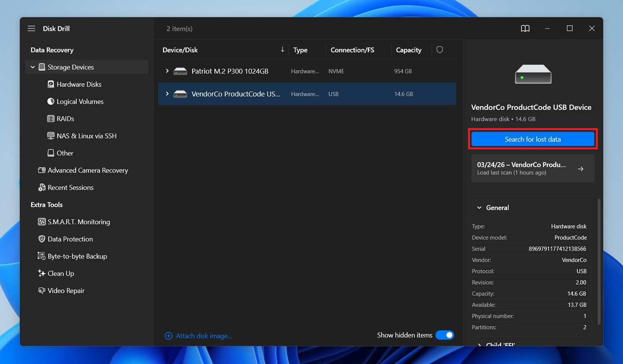This screenshot has width=623, height=364.
Task: Click the Clean Up sparkle icon
Action: tap(42, 273)
